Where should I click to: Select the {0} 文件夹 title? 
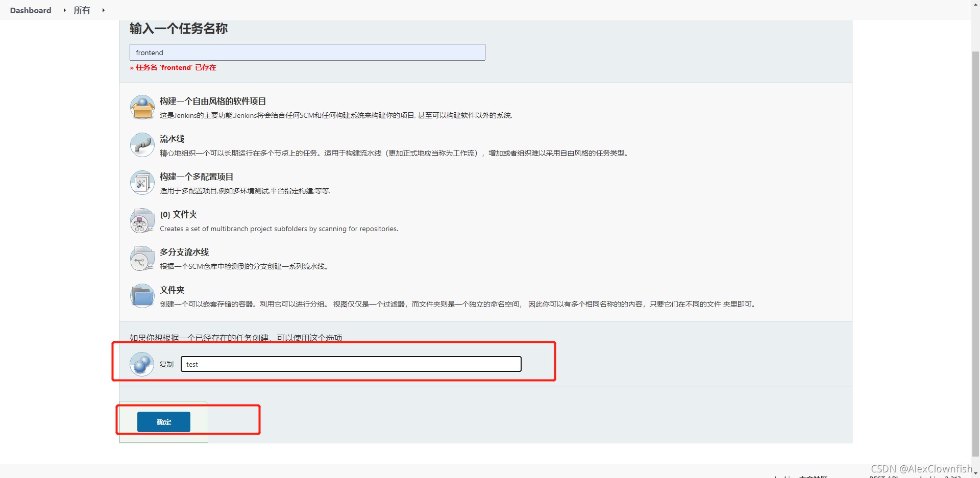[x=179, y=214]
